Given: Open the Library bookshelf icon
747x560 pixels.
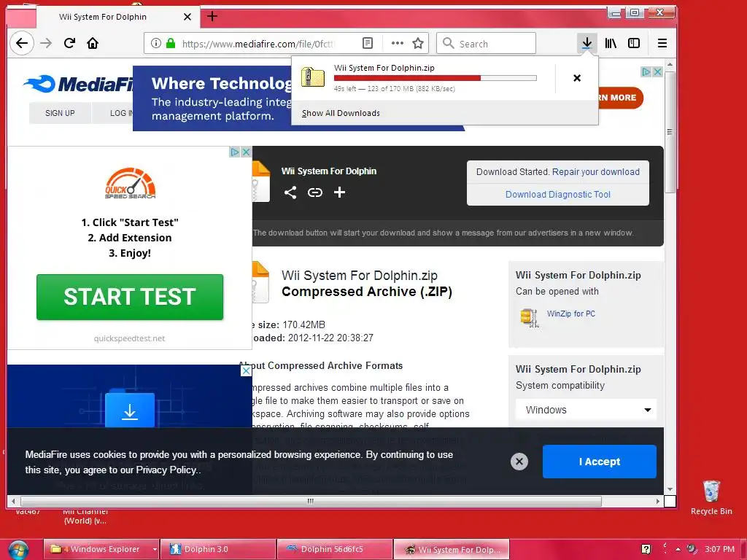Looking at the screenshot, I should [611, 43].
